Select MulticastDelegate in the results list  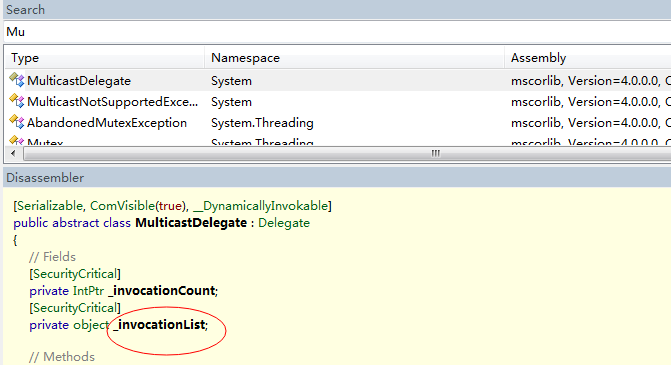(x=79, y=81)
